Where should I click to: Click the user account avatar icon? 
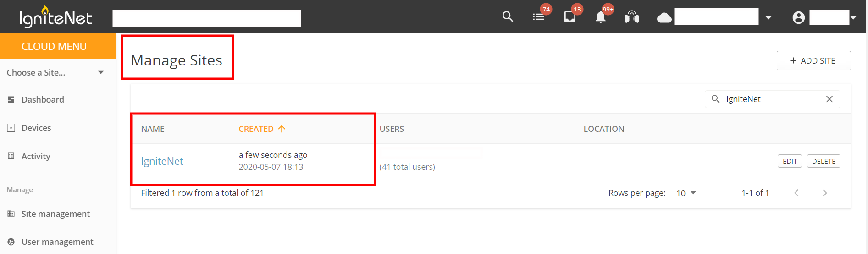(799, 17)
